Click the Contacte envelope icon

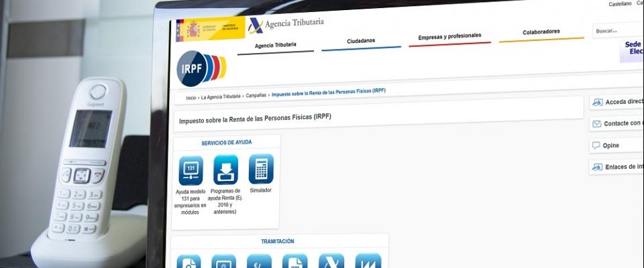point(597,123)
